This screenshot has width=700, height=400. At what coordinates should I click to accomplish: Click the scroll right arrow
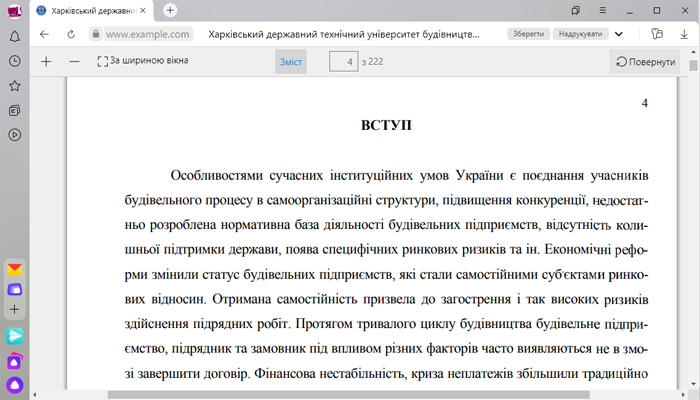pos(683,395)
